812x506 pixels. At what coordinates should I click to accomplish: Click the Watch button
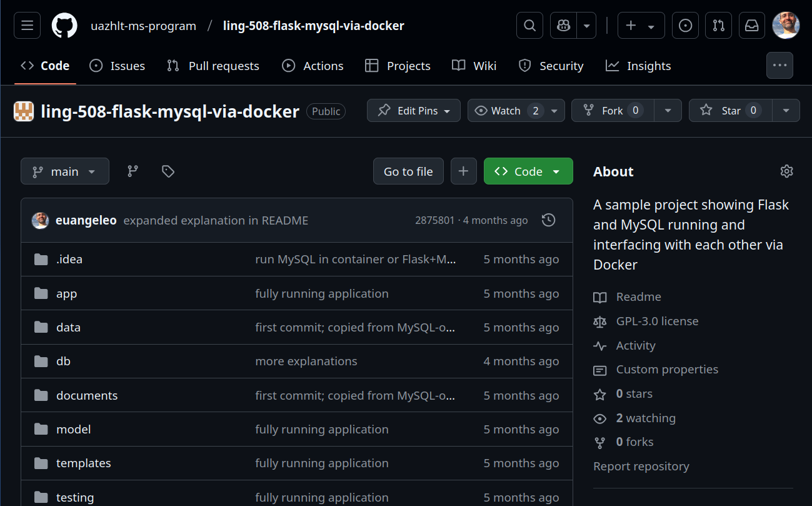[516, 111]
